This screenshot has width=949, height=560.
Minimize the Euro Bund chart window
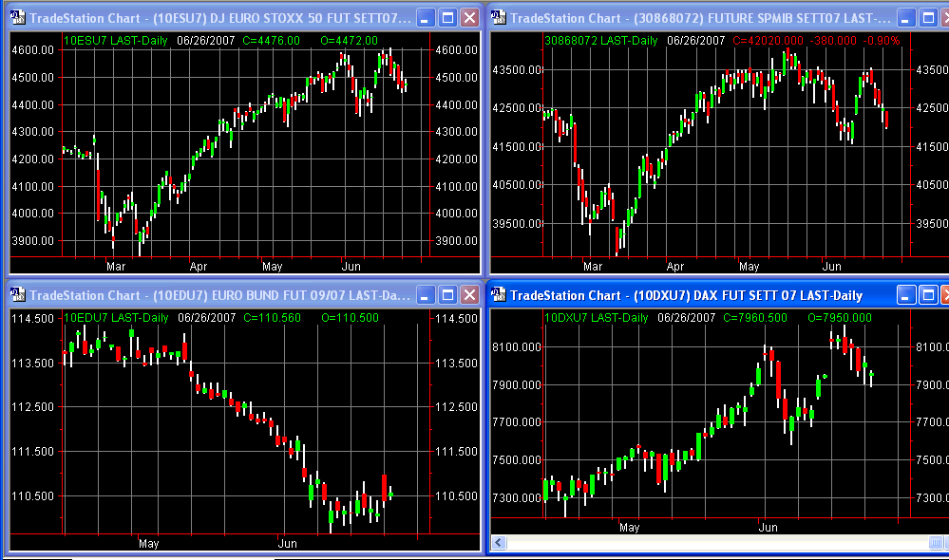(x=426, y=295)
